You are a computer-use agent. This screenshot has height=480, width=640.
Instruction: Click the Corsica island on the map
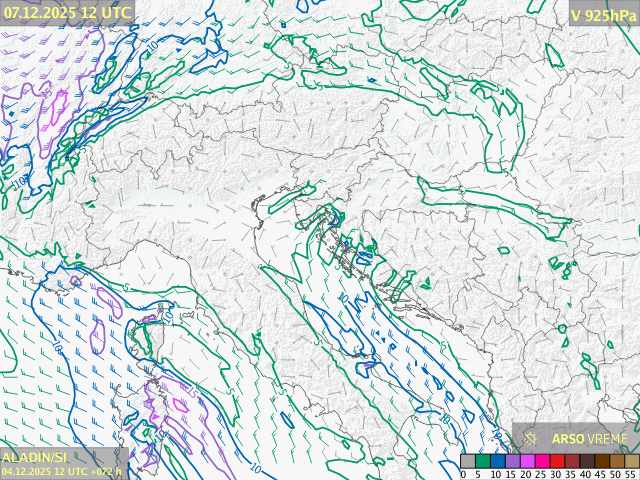tap(147, 338)
